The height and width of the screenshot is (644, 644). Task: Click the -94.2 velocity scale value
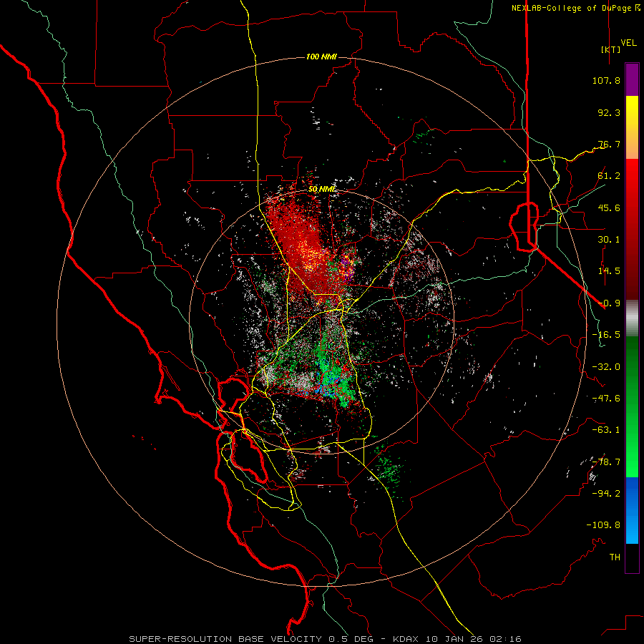tap(606, 494)
